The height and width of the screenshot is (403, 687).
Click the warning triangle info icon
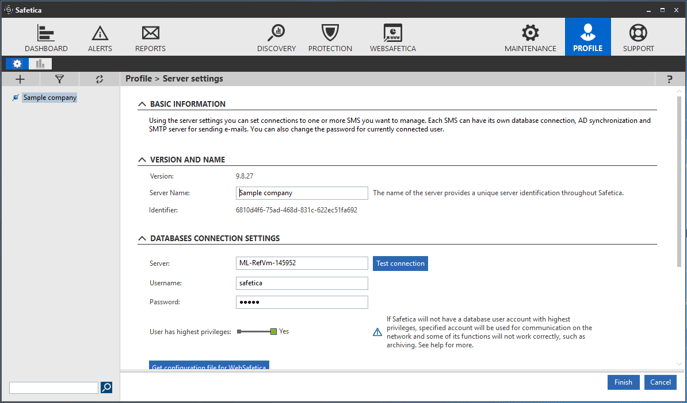tap(377, 332)
